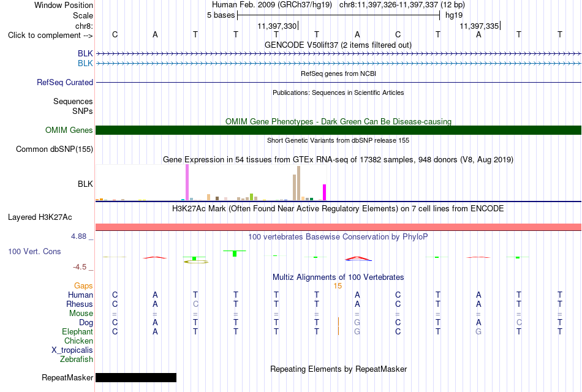Open the 'OMIM Genes' track label

[x=69, y=130]
